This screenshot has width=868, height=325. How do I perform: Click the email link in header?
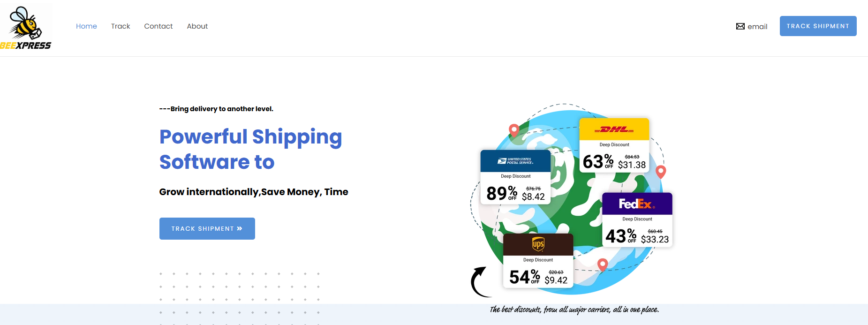tap(757, 27)
